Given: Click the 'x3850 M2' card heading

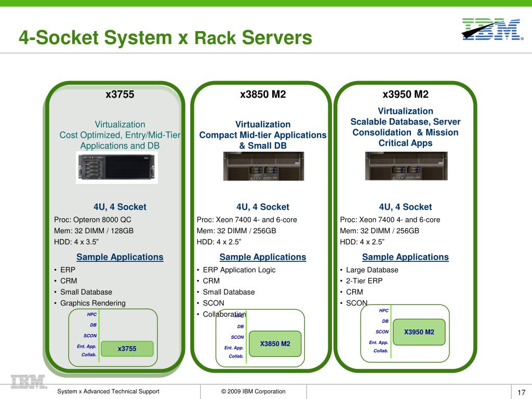Looking at the screenshot, I should [263, 95].
